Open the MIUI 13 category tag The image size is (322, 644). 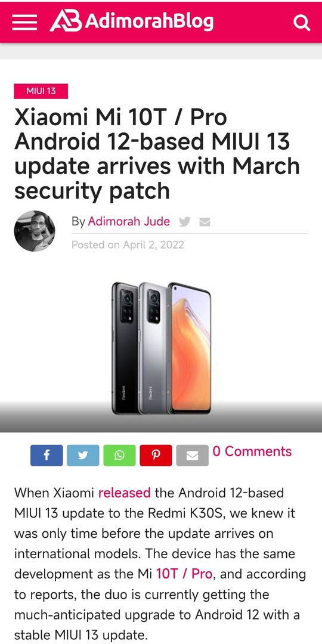pyautogui.click(x=41, y=91)
